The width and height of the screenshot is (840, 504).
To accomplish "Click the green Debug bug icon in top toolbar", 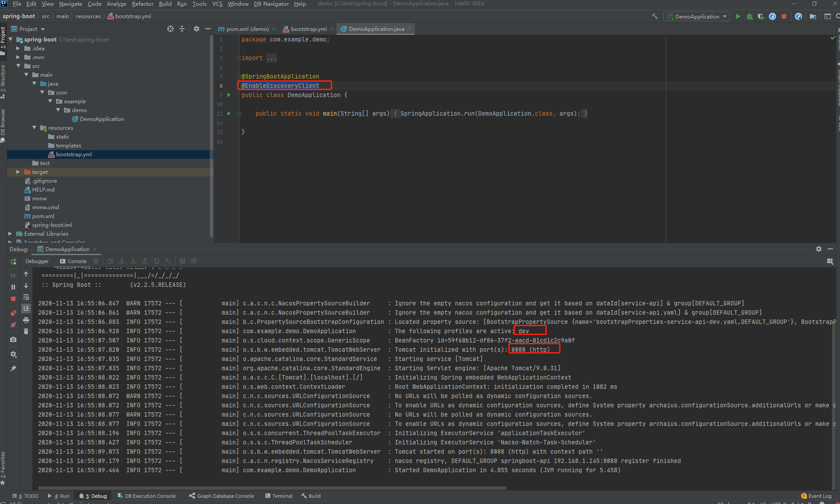I will (749, 16).
